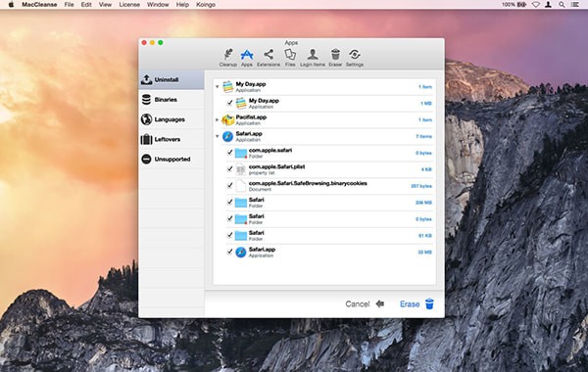
Task: Select Languages in the sidebar
Action: click(x=171, y=119)
